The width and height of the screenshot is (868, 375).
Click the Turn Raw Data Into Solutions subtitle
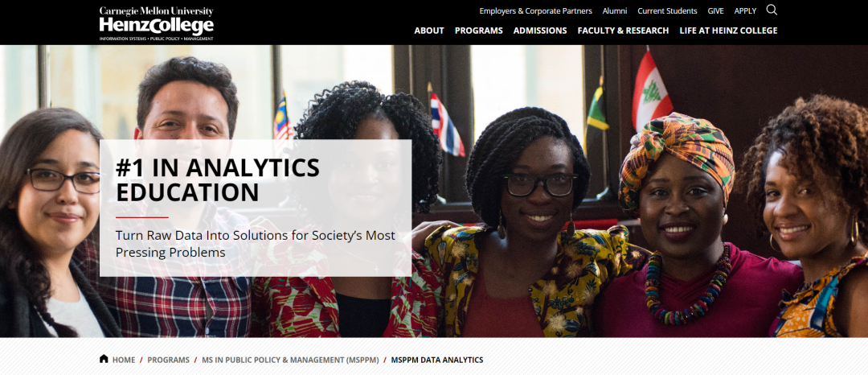(256, 244)
